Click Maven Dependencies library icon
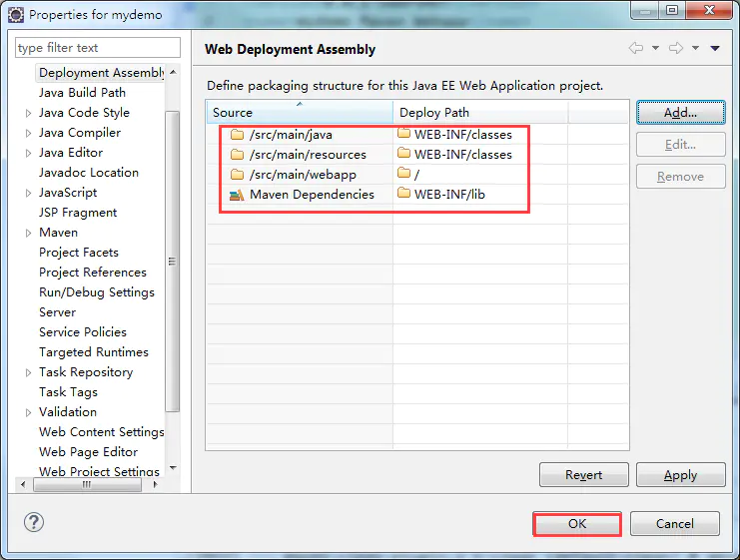 pyautogui.click(x=237, y=195)
